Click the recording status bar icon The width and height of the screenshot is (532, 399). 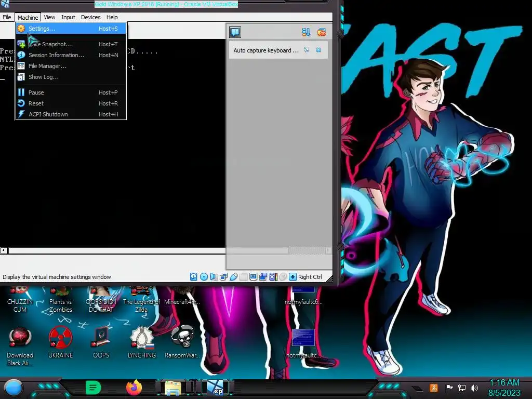[x=263, y=277]
